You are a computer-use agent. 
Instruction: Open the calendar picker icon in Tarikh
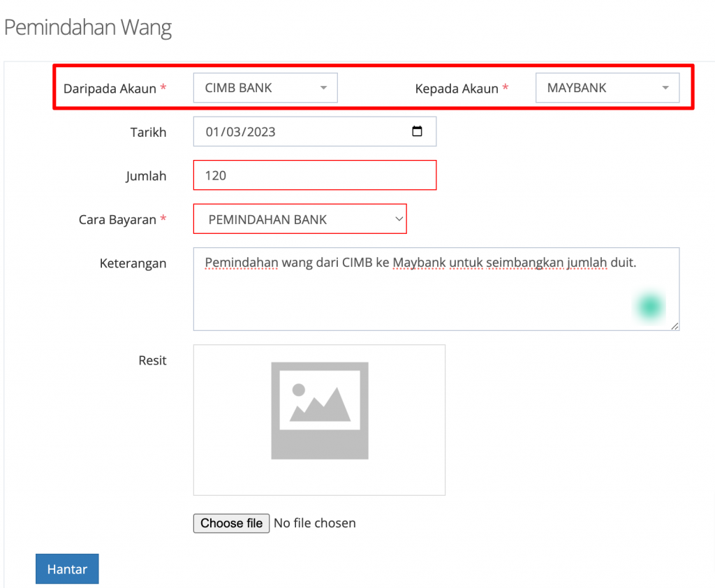tap(417, 131)
